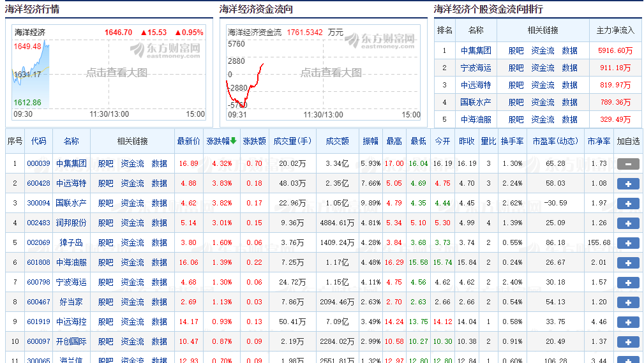Viewport: 644px width, 363px height.
Task: Open 股吧 for 开创国际 row
Action: [105, 341]
